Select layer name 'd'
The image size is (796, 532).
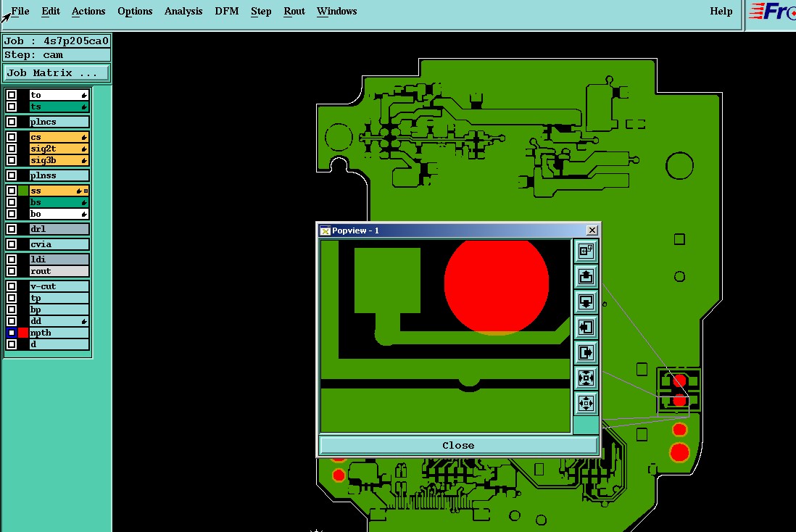(59, 345)
